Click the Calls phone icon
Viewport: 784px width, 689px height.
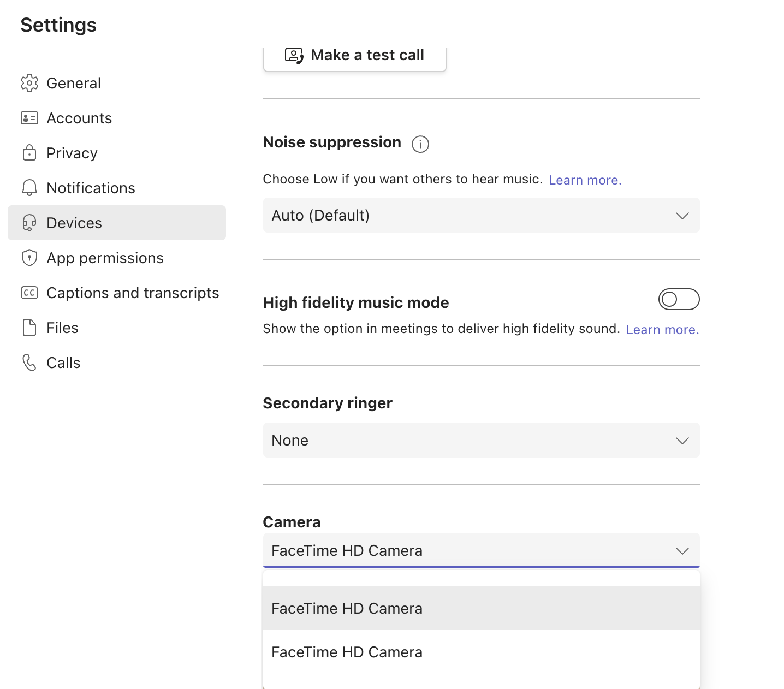(x=29, y=363)
